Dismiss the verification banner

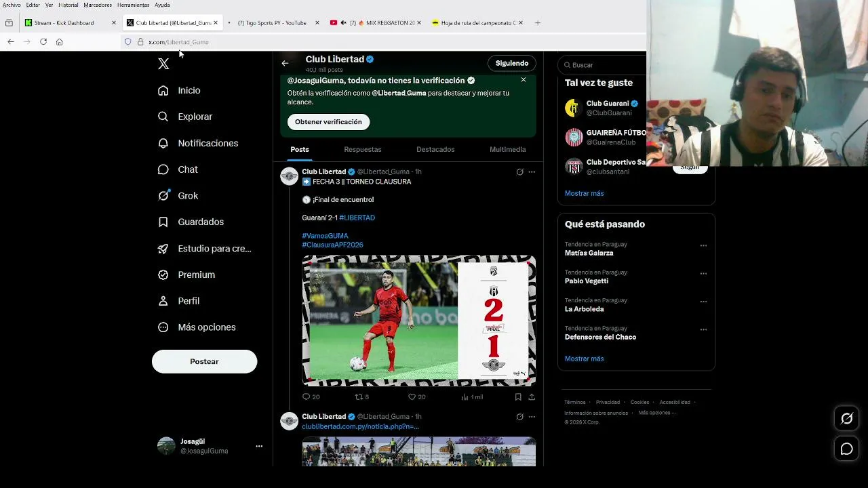tap(524, 79)
